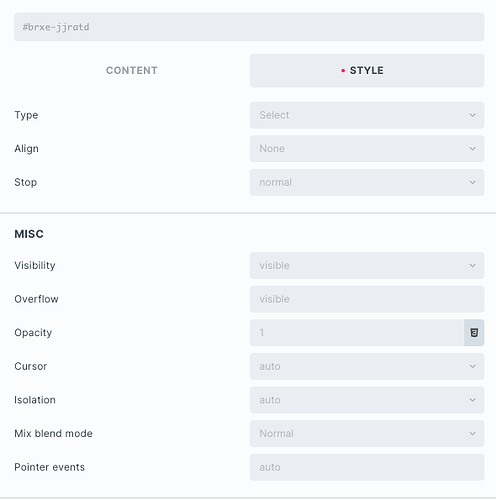The width and height of the screenshot is (496, 500).
Task: Open the Cursor dropdown showing auto
Action: coord(367,366)
